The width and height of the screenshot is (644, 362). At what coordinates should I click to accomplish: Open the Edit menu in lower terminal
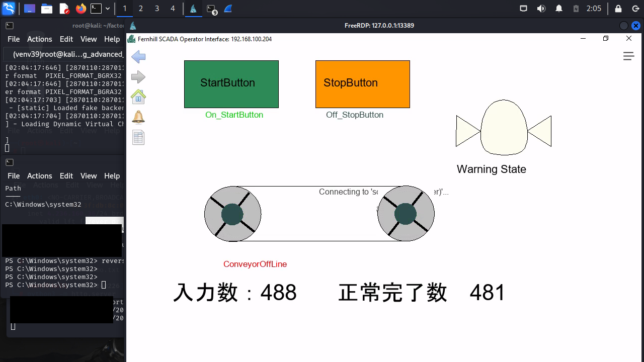pyautogui.click(x=66, y=176)
